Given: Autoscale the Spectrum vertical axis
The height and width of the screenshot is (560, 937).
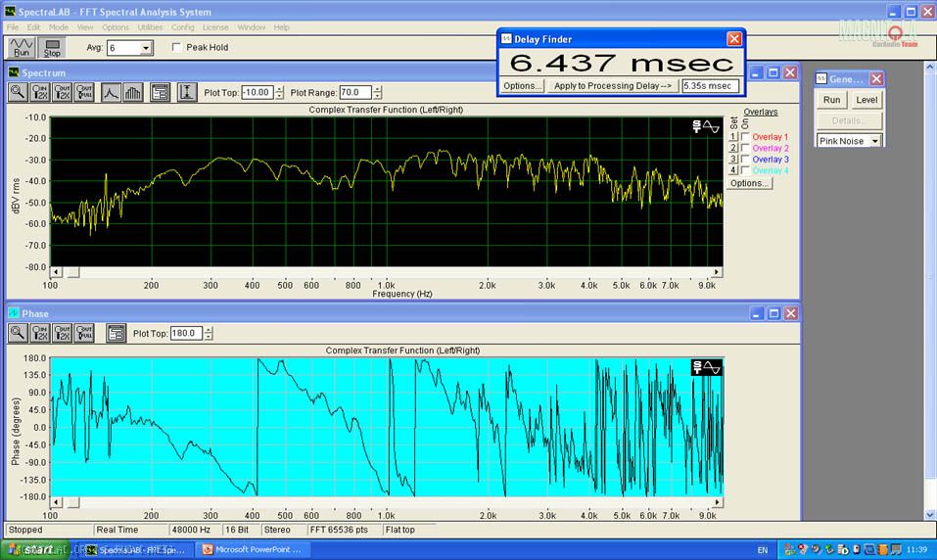Looking at the screenshot, I should pos(187,92).
